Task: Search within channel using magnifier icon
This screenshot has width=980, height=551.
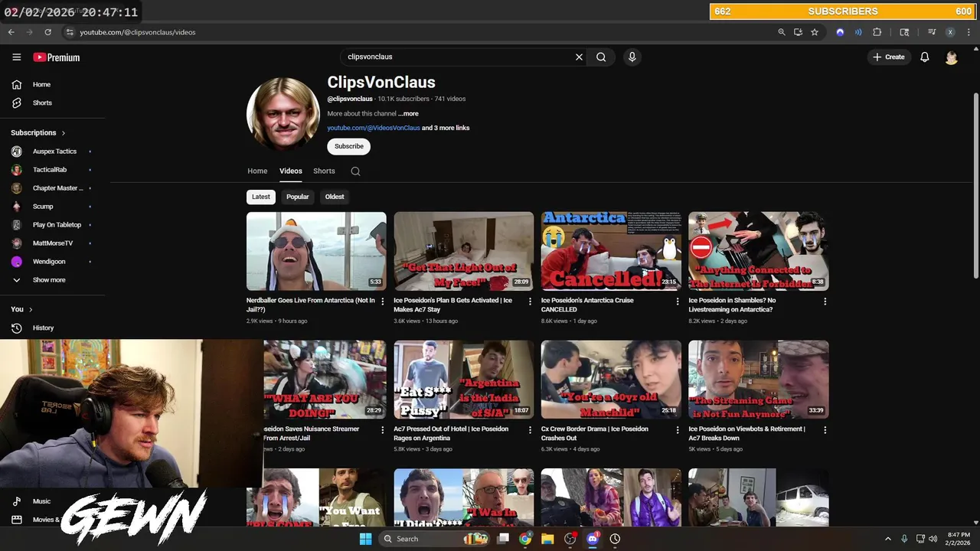Action: click(355, 171)
